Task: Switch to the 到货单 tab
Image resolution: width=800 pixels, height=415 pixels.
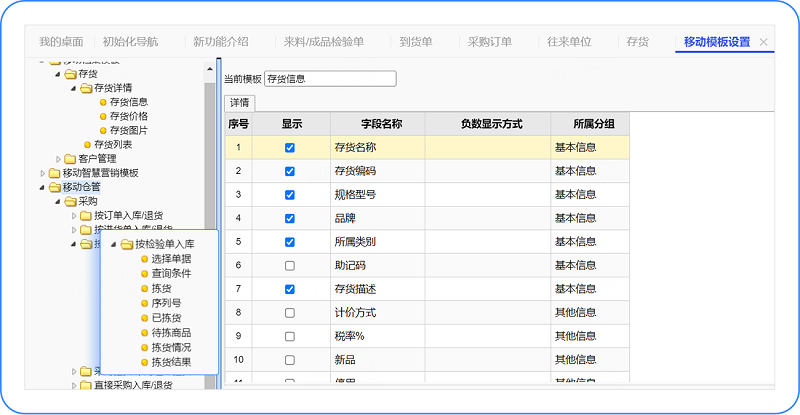Action: point(416,42)
